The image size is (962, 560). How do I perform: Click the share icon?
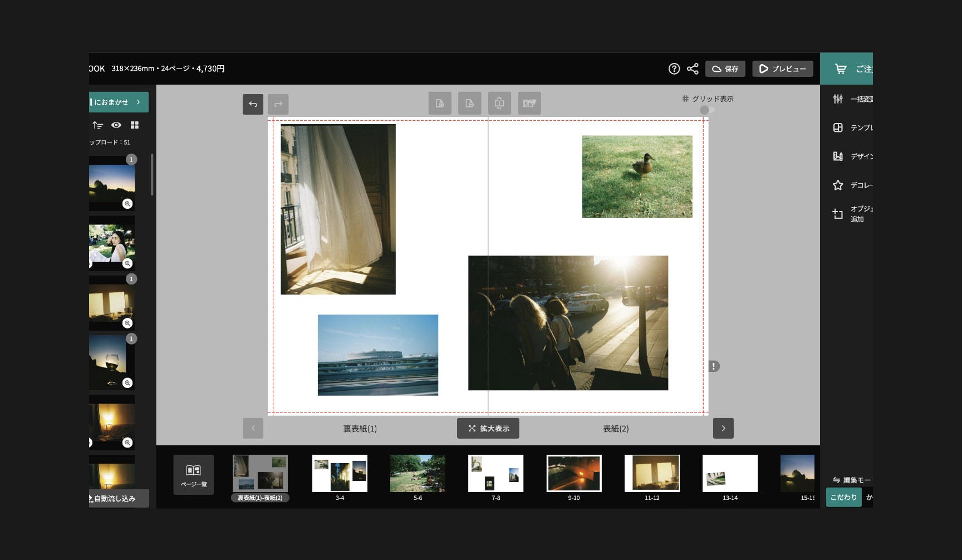(x=693, y=68)
